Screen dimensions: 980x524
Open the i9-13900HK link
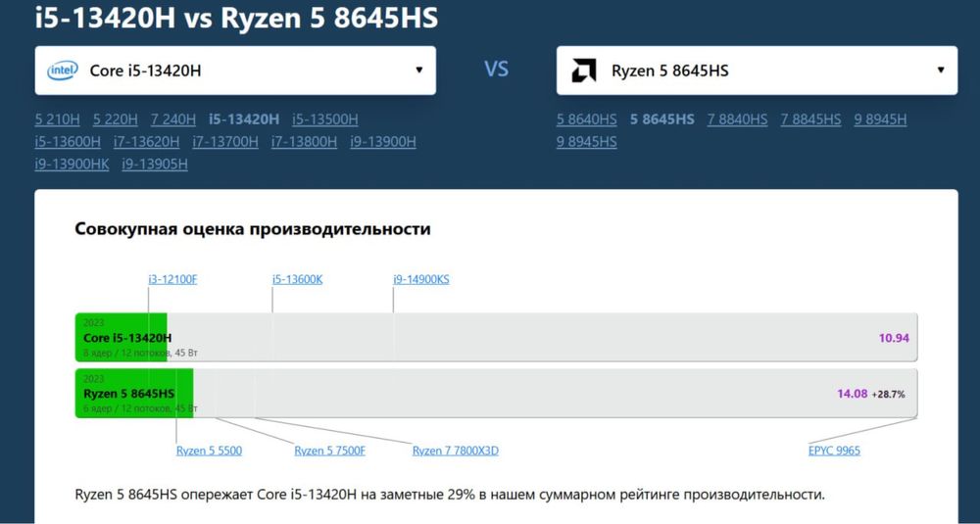tap(72, 165)
